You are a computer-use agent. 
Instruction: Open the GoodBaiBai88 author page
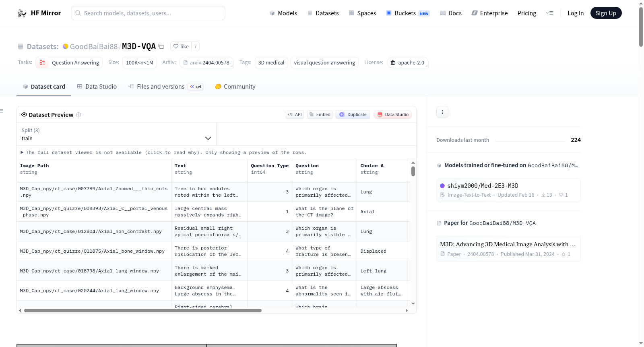[x=94, y=46]
